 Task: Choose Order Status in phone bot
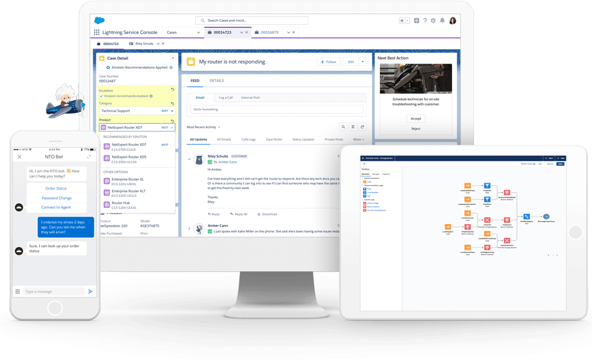click(x=56, y=188)
